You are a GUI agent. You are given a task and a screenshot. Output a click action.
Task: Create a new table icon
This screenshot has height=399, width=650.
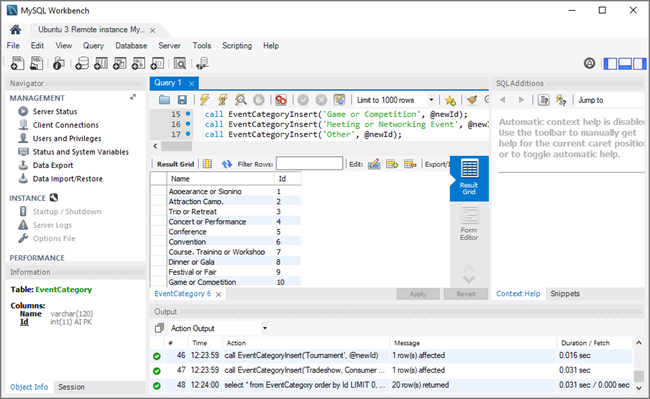tap(101, 63)
